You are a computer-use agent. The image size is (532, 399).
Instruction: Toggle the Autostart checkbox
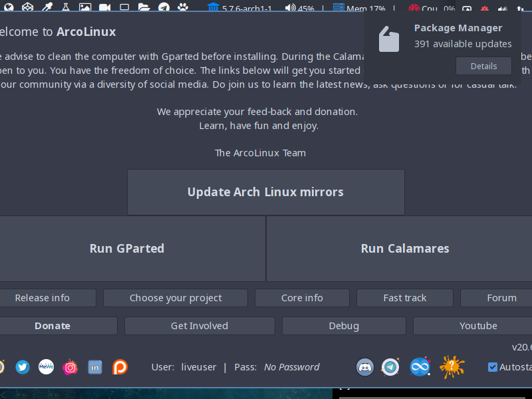pos(493,367)
